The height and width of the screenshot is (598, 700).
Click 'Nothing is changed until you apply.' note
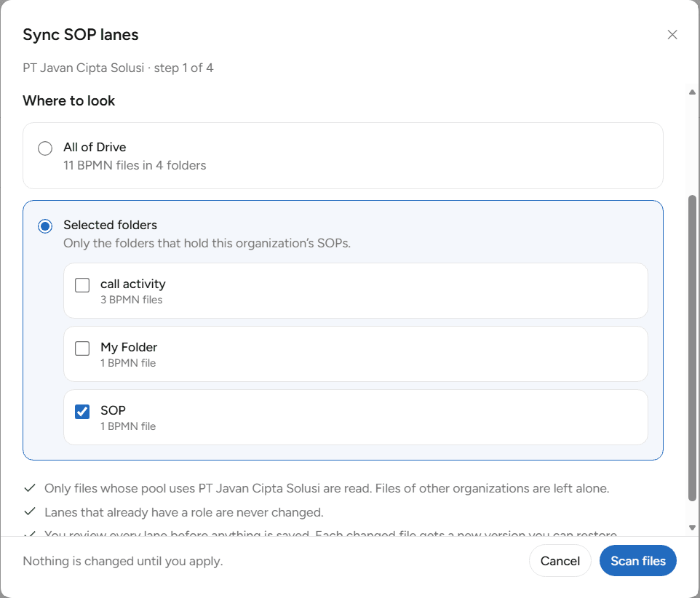pos(123,561)
